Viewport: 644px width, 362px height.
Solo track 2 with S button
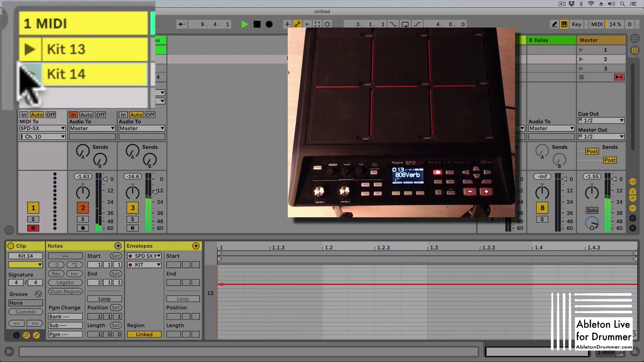(x=83, y=219)
